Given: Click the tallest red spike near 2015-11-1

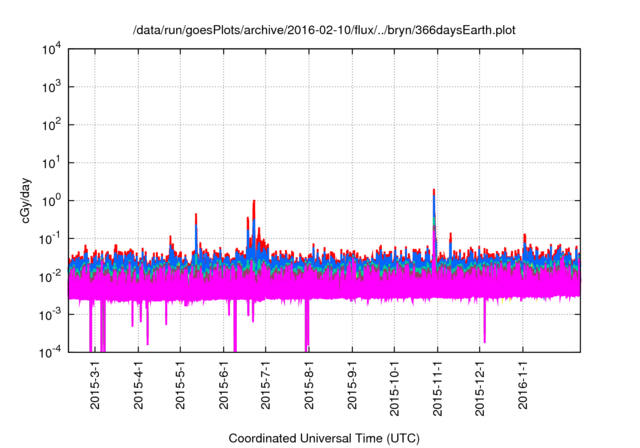Looking at the screenshot, I should pyautogui.click(x=433, y=192).
